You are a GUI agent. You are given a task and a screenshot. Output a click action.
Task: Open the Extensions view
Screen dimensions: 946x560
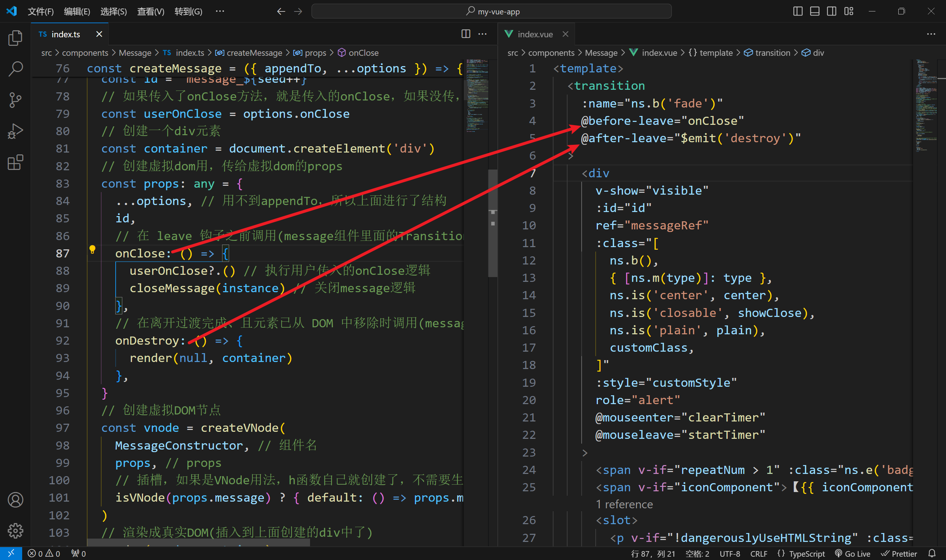tap(15, 163)
